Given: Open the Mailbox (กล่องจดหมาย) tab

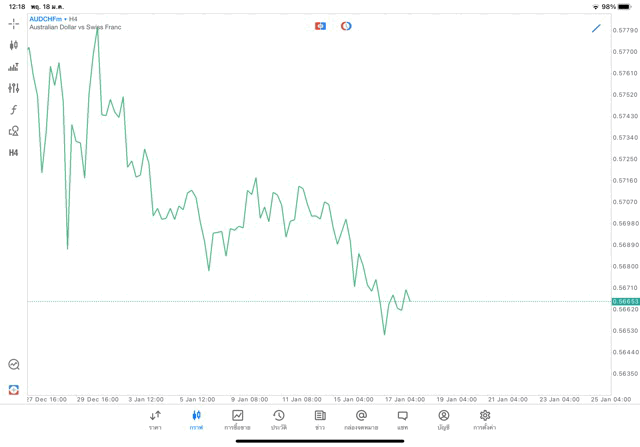Looking at the screenshot, I should (361, 419).
